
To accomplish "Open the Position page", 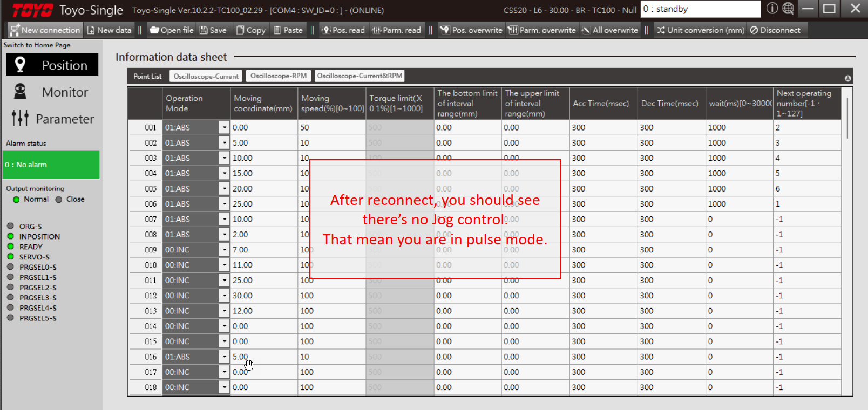I will (x=52, y=65).
